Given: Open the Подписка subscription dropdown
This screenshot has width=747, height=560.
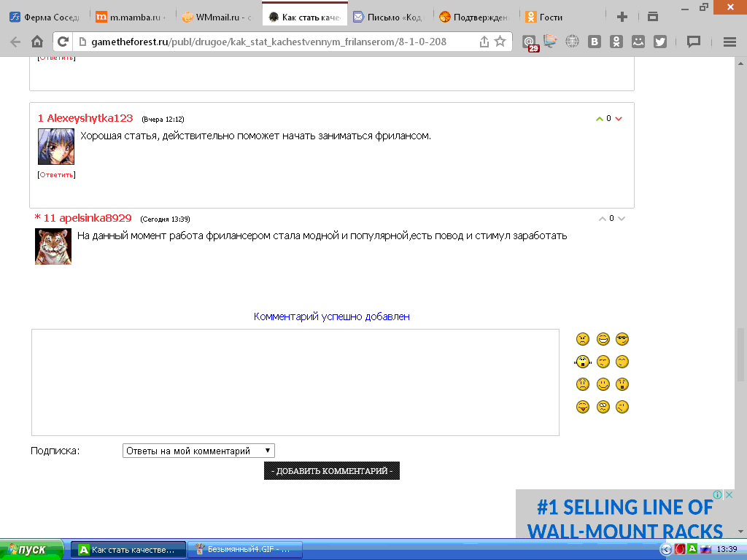Looking at the screenshot, I should click(198, 451).
